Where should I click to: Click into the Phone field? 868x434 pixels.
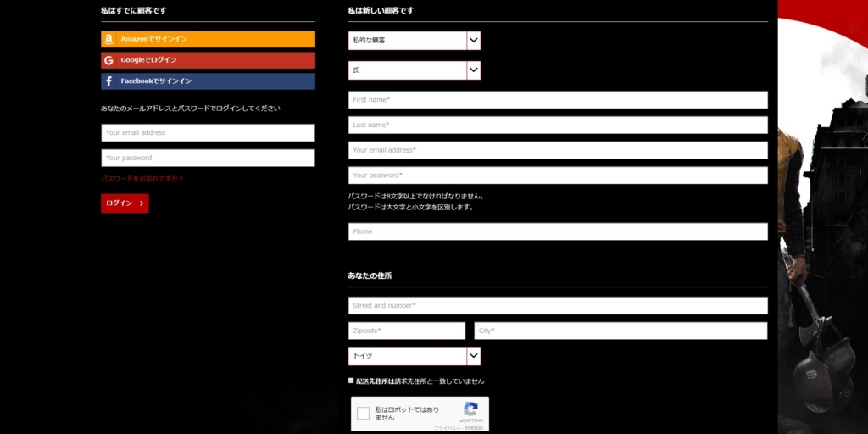pos(558,231)
